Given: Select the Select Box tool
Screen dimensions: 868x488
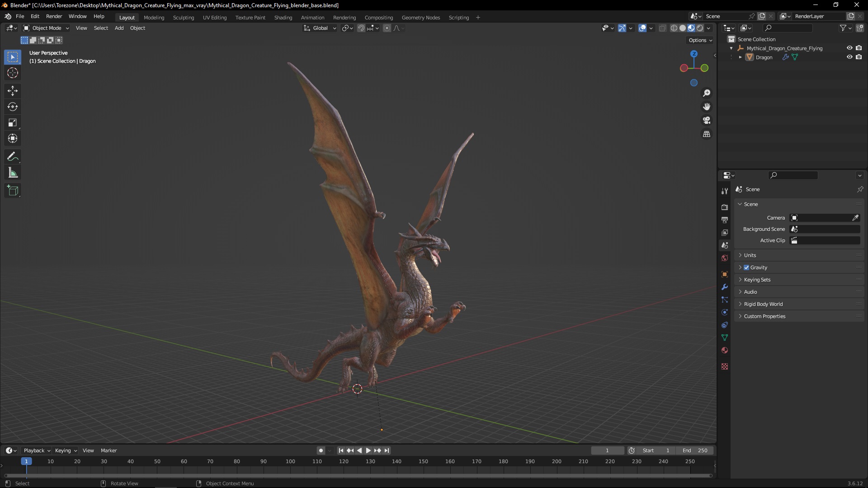Looking at the screenshot, I should (13, 57).
